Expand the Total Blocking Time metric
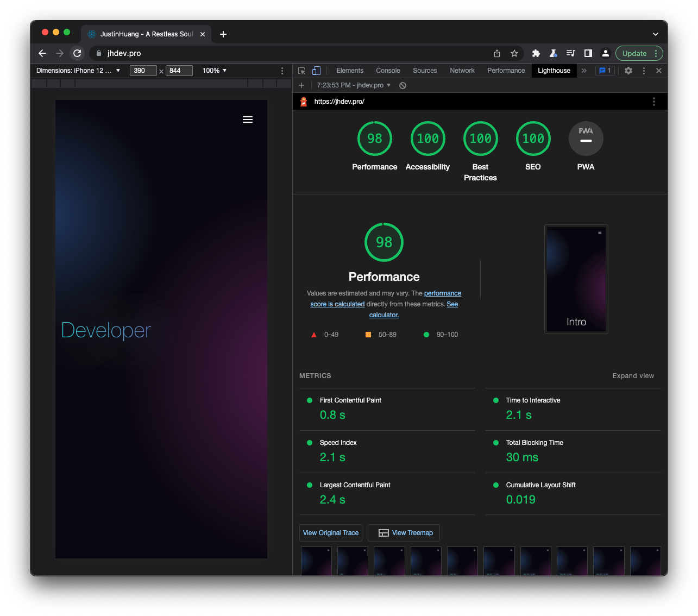Image resolution: width=698 pixels, height=616 pixels. 573,451
